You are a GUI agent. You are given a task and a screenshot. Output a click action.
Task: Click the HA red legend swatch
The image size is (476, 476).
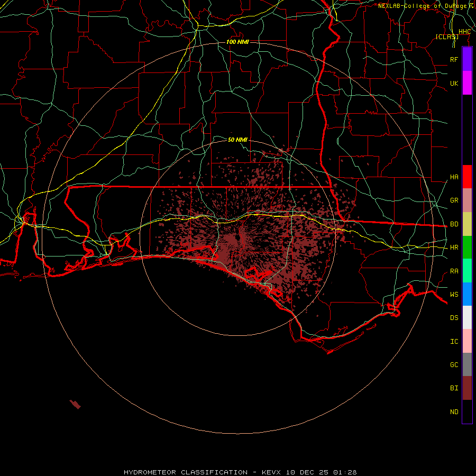coord(467,177)
